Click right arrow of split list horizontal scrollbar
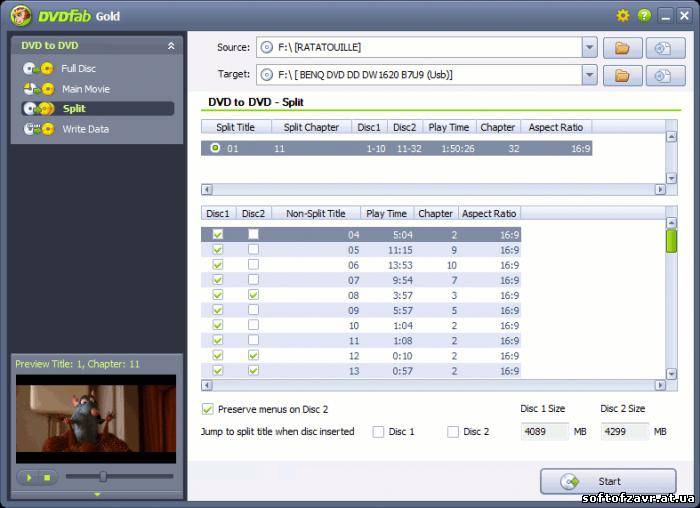This screenshot has height=508, width=700. [x=660, y=189]
